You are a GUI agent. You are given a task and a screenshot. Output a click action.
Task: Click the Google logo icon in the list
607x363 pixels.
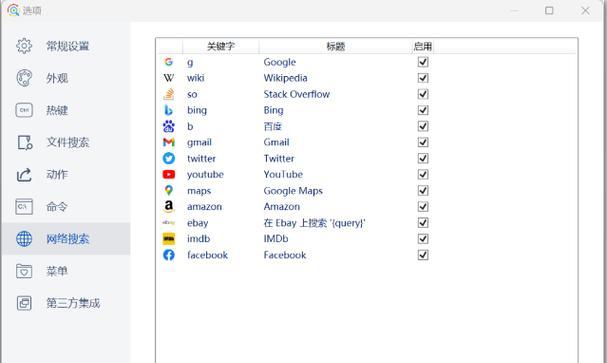click(168, 62)
